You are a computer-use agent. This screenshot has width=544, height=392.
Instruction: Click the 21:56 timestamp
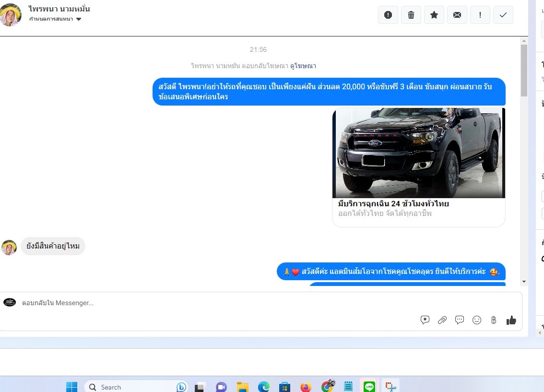click(x=258, y=49)
